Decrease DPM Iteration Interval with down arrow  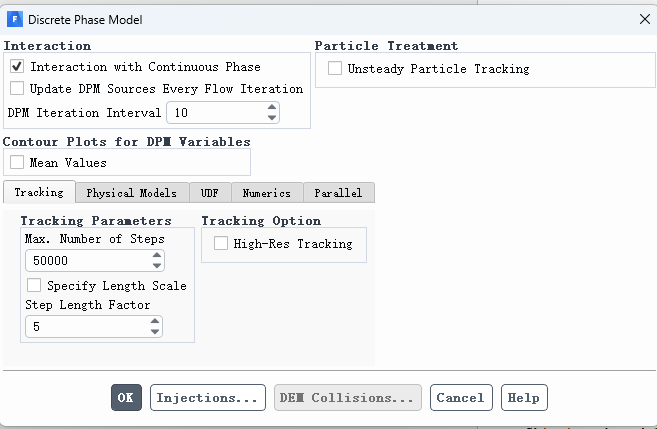(x=271, y=118)
